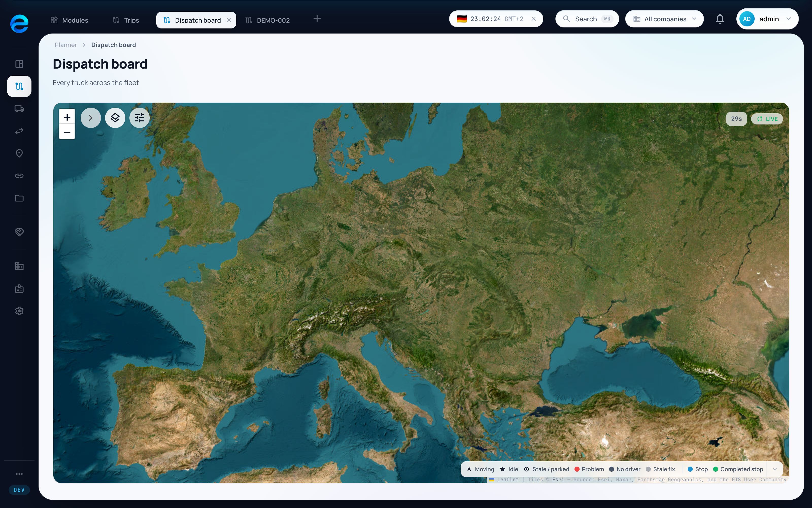This screenshot has width=812, height=508.
Task: Click the 29s refresh countdown badge
Action: click(736, 119)
